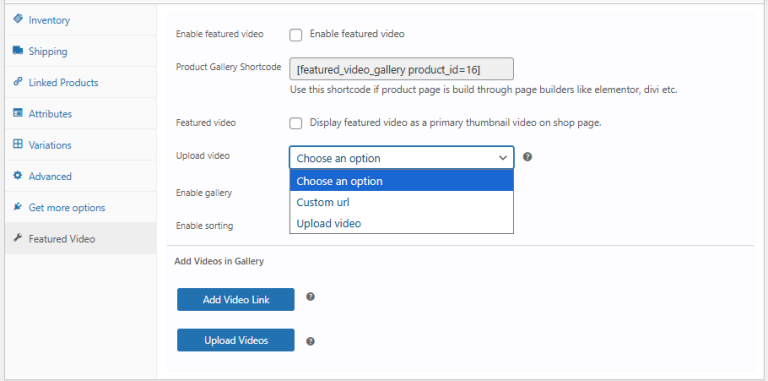This screenshot has width=768, height=381.
Task: Select 'Upload video' from the dropdown list
Action: (x=402, y=223)
